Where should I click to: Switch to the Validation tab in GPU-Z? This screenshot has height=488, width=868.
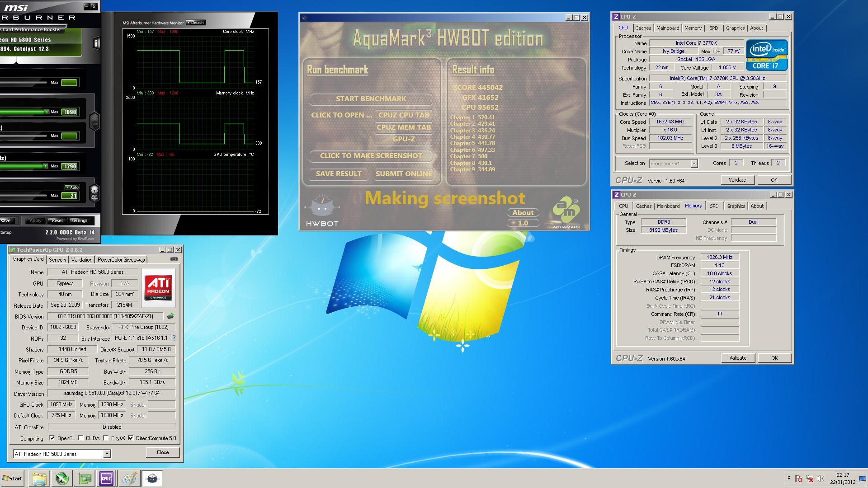pyautogui.click(x=82, y=259)
